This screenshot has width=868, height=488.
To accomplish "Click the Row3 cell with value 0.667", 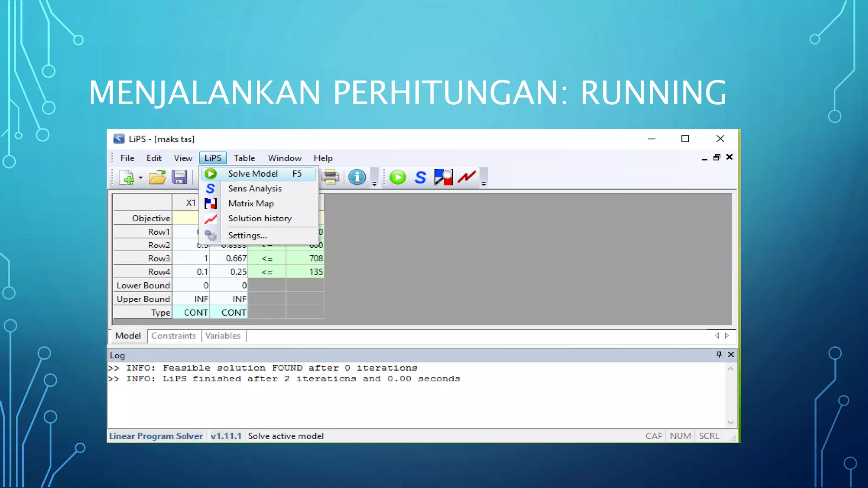I will tap(229, 258).
